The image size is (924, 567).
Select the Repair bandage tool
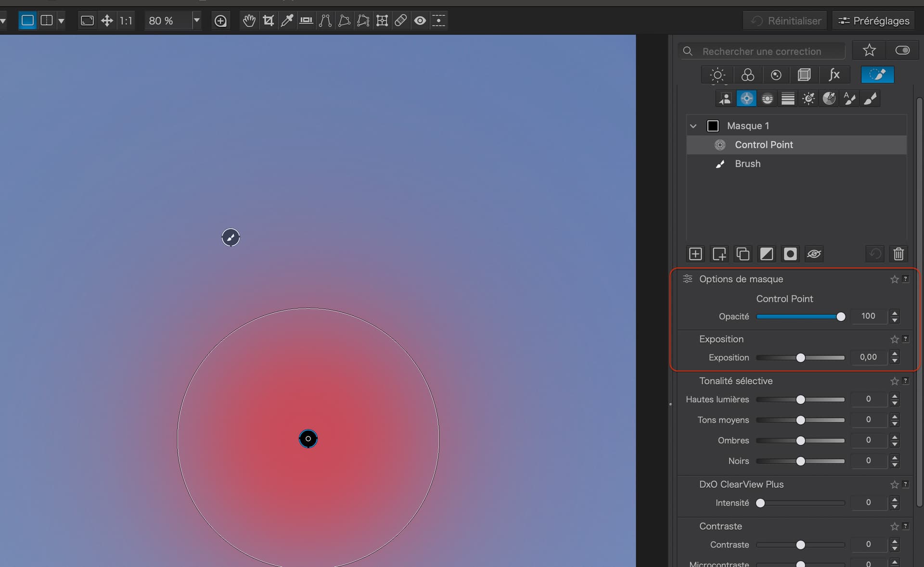pos(400,21)
